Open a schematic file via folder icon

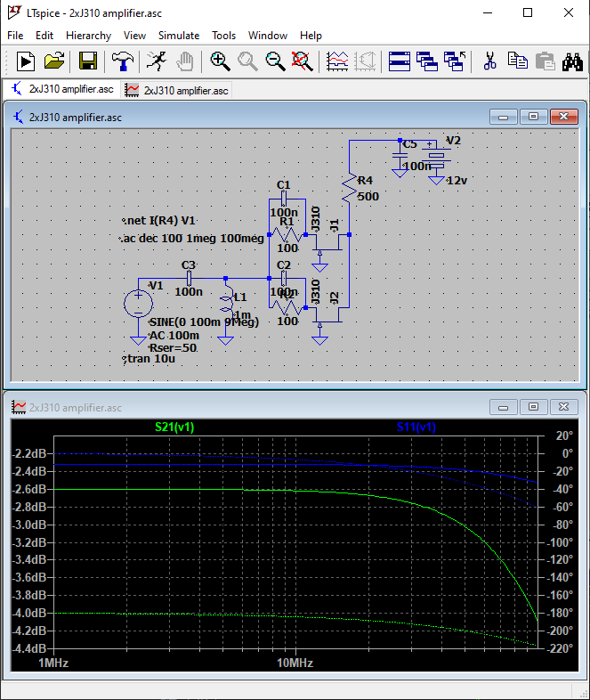point(54,61)
